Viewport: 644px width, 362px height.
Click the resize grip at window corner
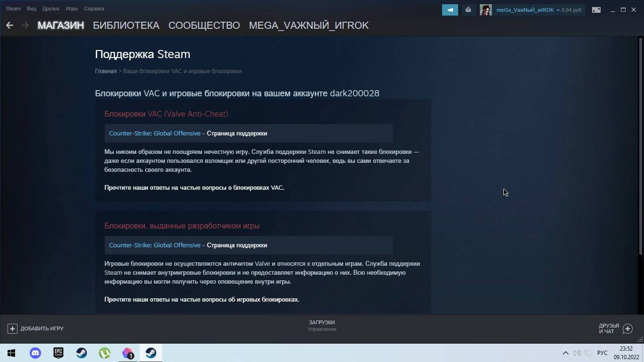(x=641, y=340)
